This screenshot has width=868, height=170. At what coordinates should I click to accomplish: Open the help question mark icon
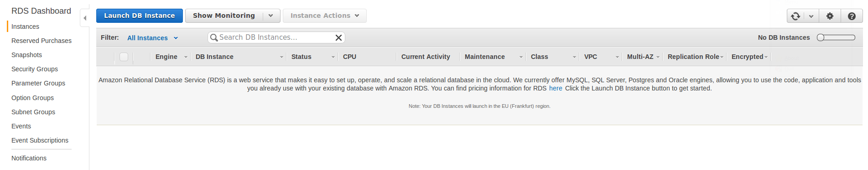tap(852, 16)
